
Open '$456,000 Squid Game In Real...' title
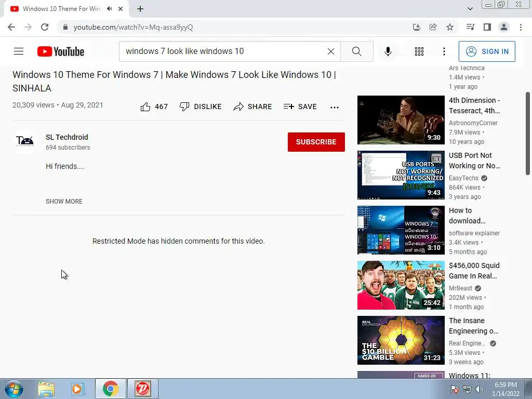474,270
